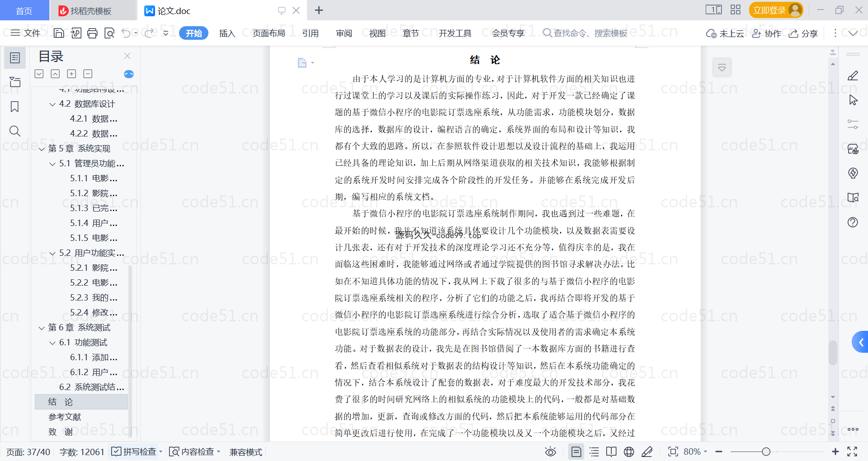Image resolution: width=868 pixels, height=461 pixels.
Task: Switch to the 审阅 ribbon tab
Action: point(344,33)
